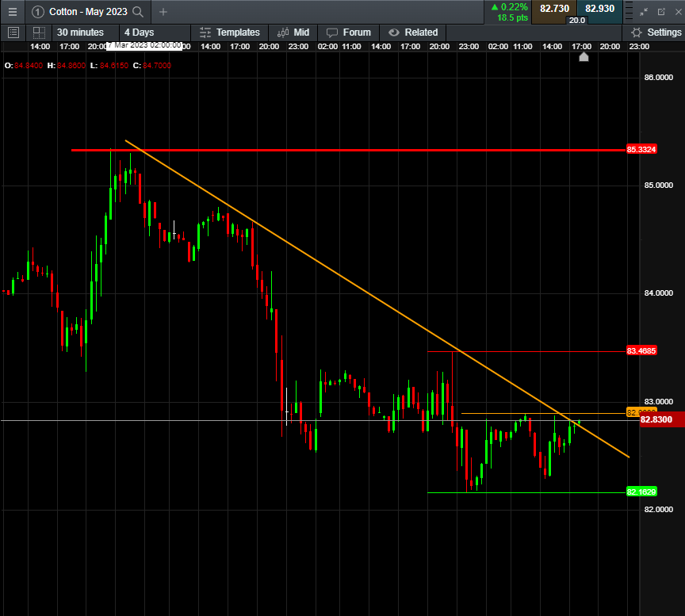
Task: Pop out chart to new window
Action: click(661, 12)
